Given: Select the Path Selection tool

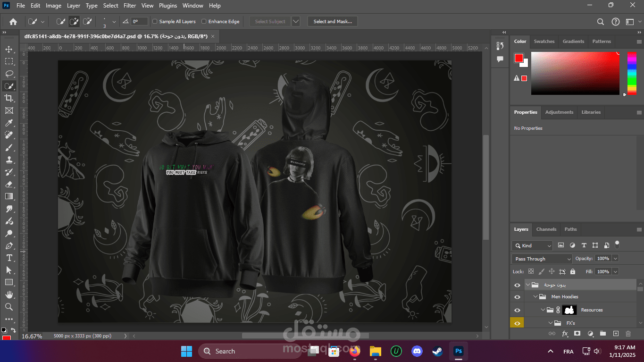Looking at the screenshot, I should 9,270.
